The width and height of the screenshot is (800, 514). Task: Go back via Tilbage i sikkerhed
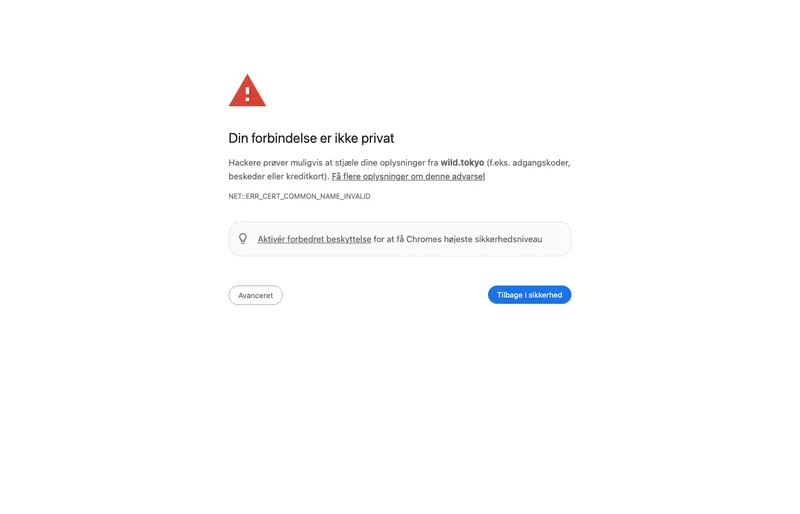click(529, 295)
